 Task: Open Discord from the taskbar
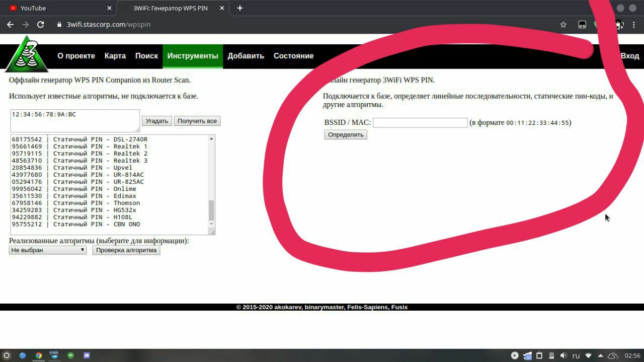(x=86, y=355)
